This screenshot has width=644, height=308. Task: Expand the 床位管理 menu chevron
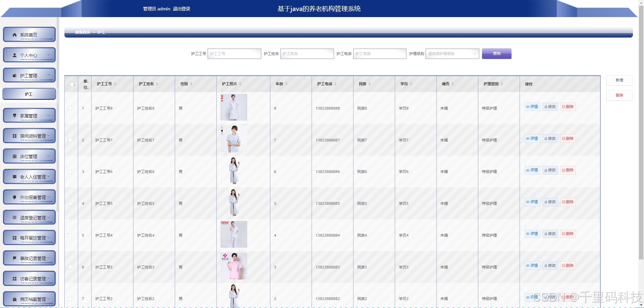coord(49,156)
